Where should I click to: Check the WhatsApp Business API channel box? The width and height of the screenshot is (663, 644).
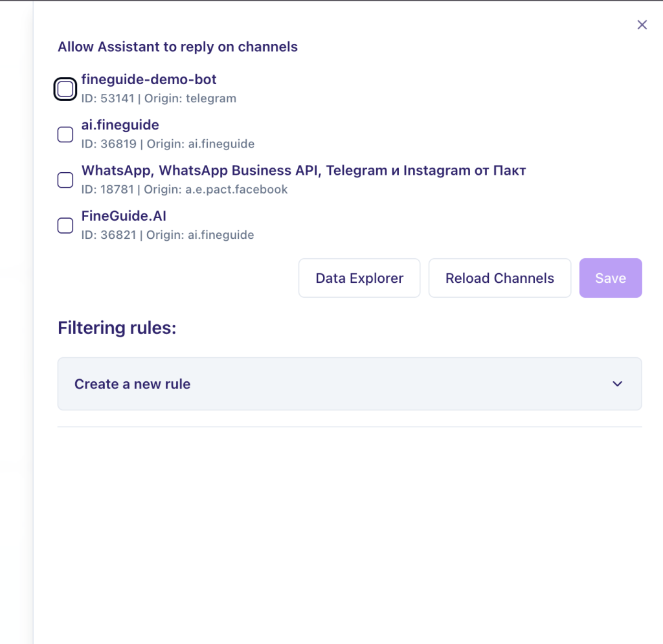click(x=65, y=179)
